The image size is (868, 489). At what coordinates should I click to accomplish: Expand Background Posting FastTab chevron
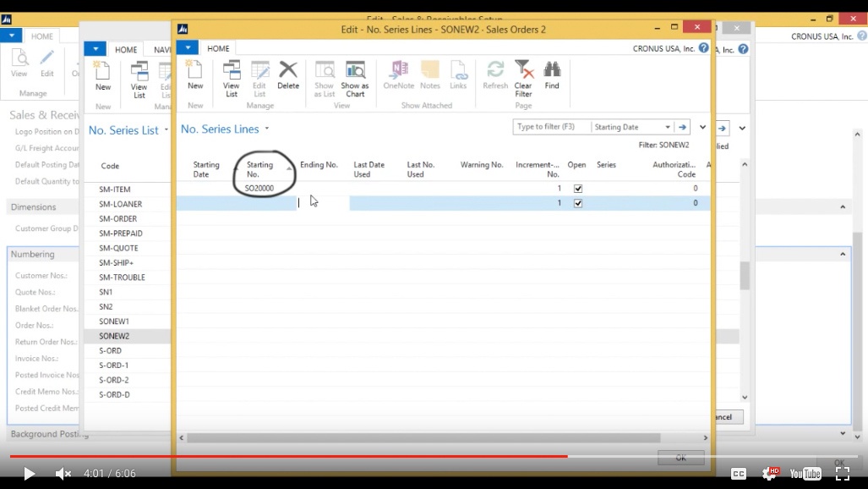(843, 433)
